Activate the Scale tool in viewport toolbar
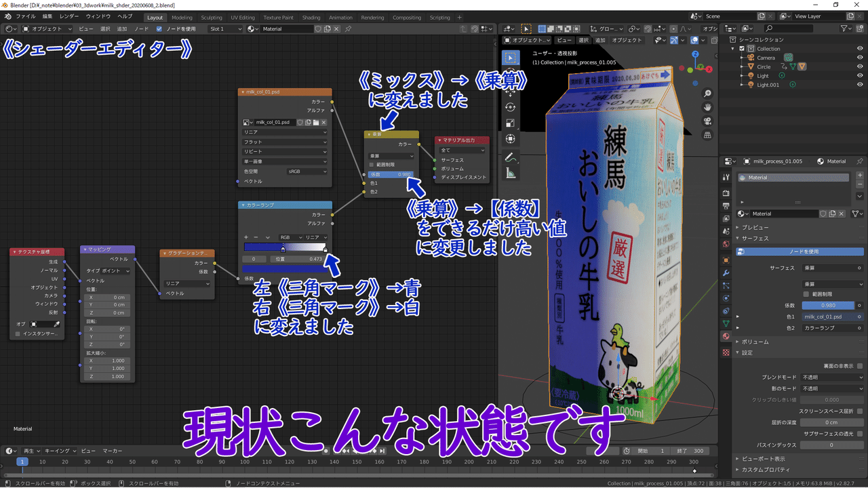The height and width of the screenshot is (488, 868). (x=511, y=123)
